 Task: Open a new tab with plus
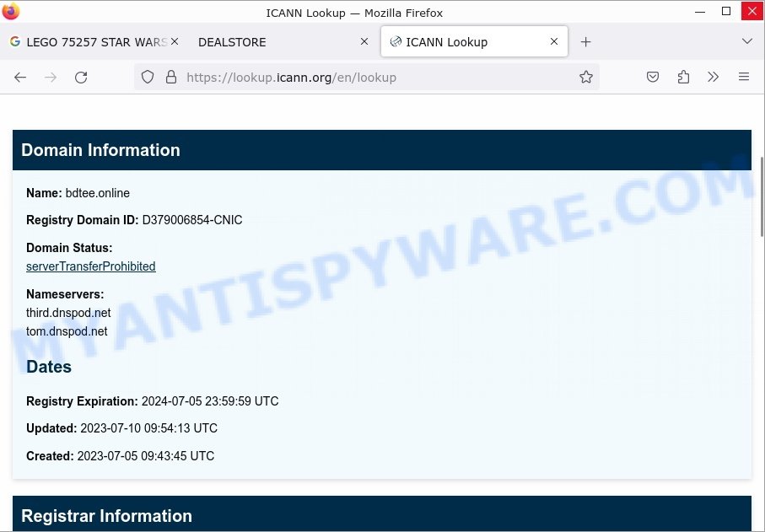click(x=585, y=42)
